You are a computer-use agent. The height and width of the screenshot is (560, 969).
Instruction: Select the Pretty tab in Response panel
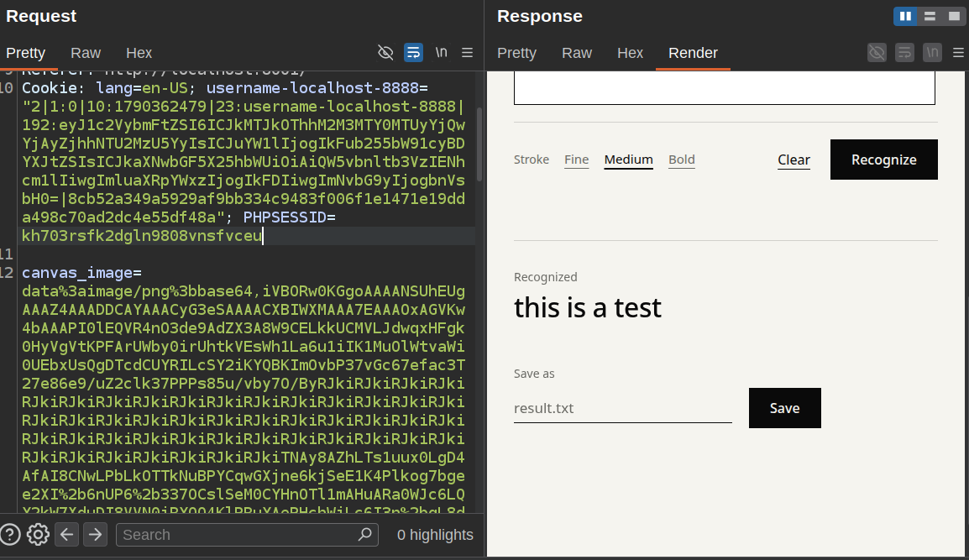516,53
